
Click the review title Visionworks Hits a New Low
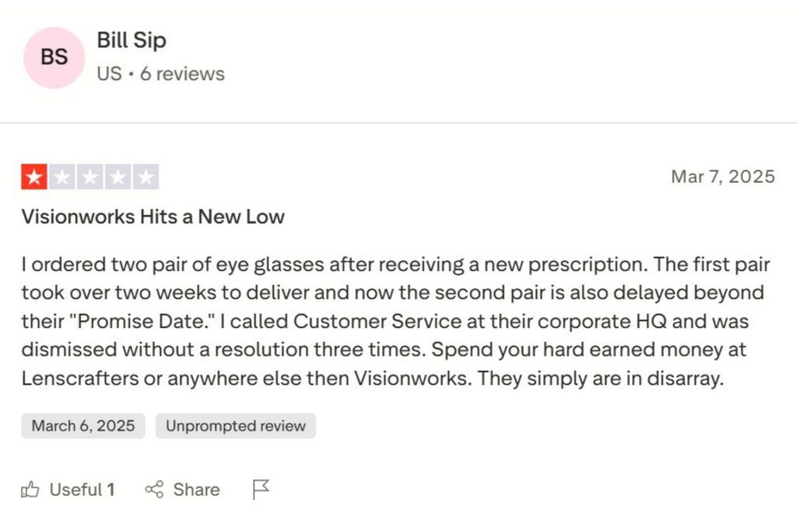point(152,217)
